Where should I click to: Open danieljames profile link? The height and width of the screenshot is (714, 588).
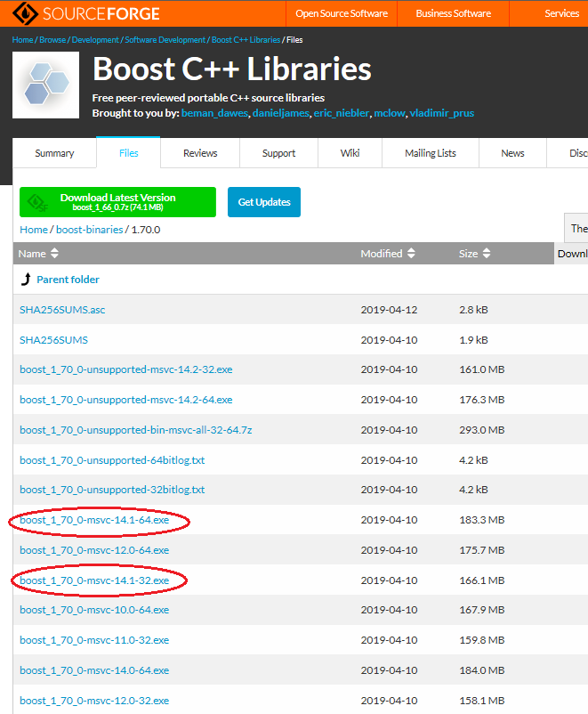tap(281, 113)
